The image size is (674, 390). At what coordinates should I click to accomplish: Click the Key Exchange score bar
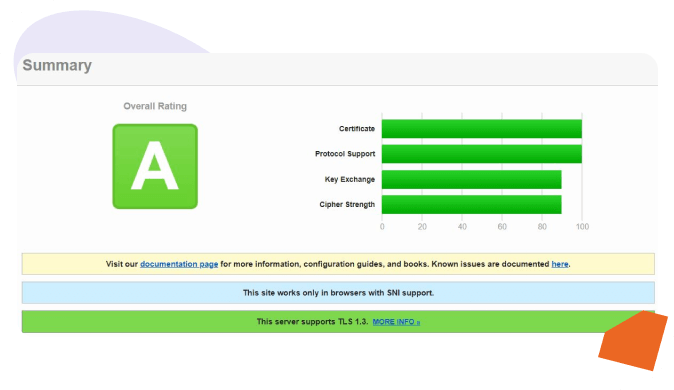(472, 179)
